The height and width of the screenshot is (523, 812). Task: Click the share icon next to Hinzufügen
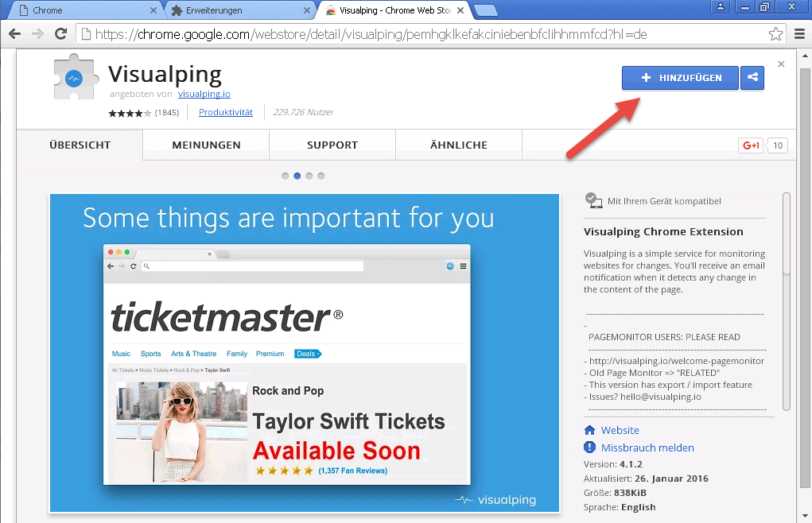click(752, 78)
